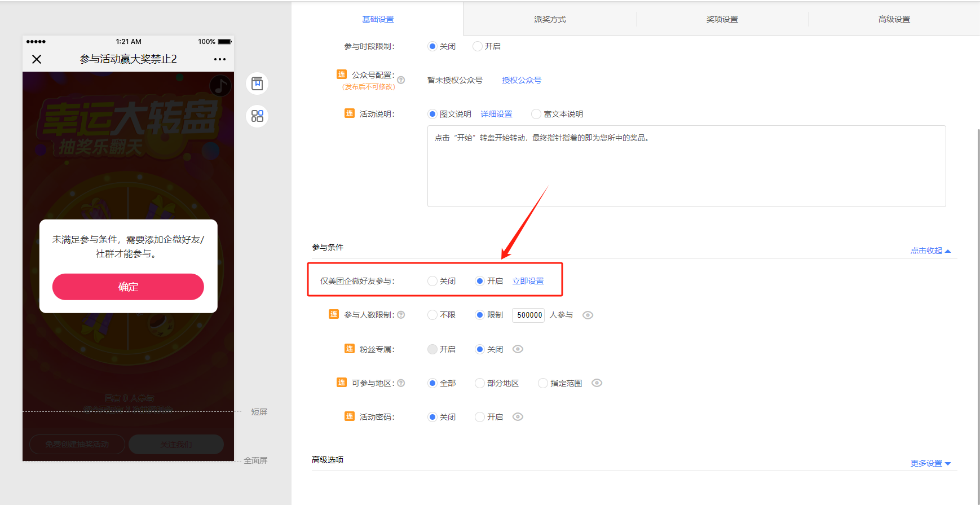
Task: Switch to 高级设置 tab
Action: point(894,19)
